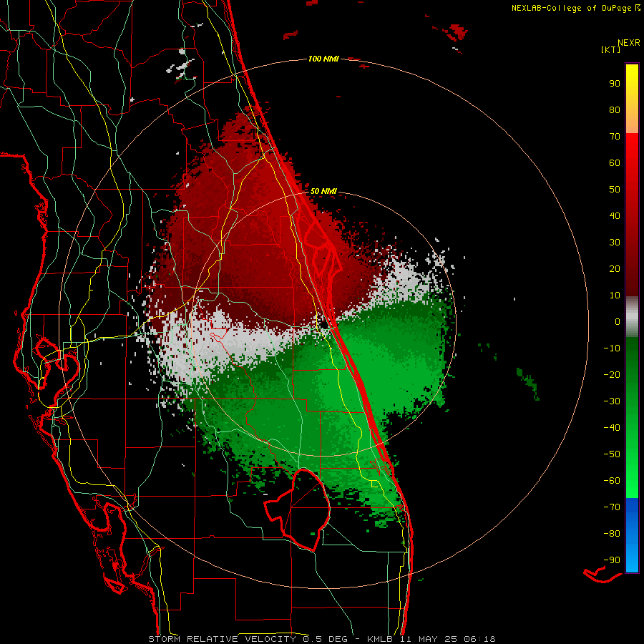This screenshot has height=644, width=644.
Task: Click the 11 MAY 25 date text
Action: (x=429, y=639)
